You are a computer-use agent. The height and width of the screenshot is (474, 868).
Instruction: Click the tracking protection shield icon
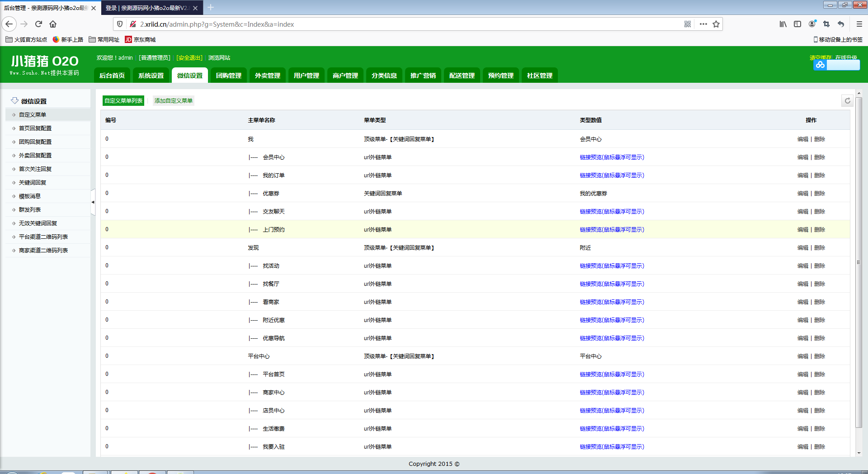119,24
